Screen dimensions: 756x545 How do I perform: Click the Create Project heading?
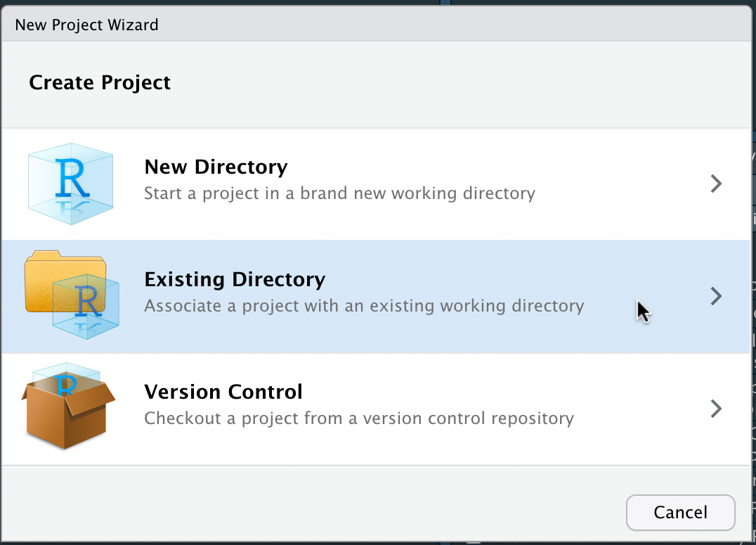(99, 82)
